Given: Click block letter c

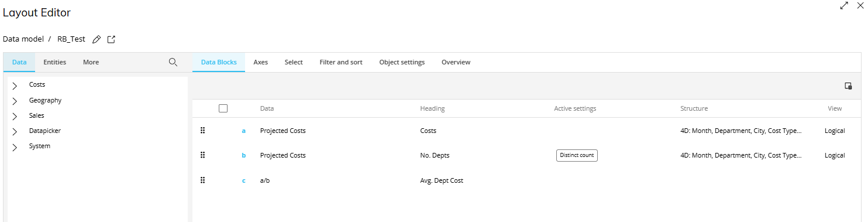Looking at the screenshot, I should (x=244, y=180).
